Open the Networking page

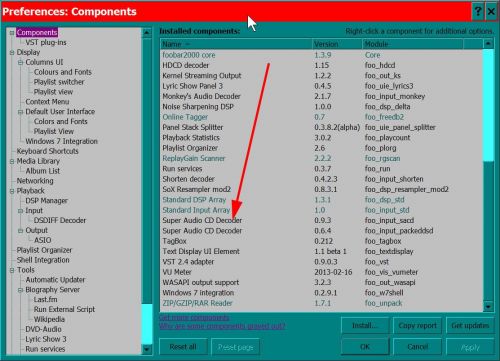[35, 181]
